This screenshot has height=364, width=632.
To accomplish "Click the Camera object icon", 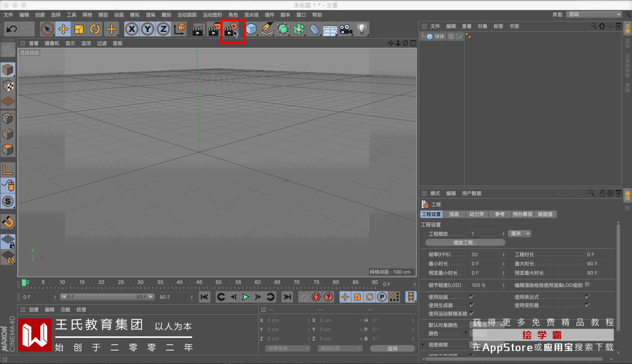I will [x=346, y=29].
